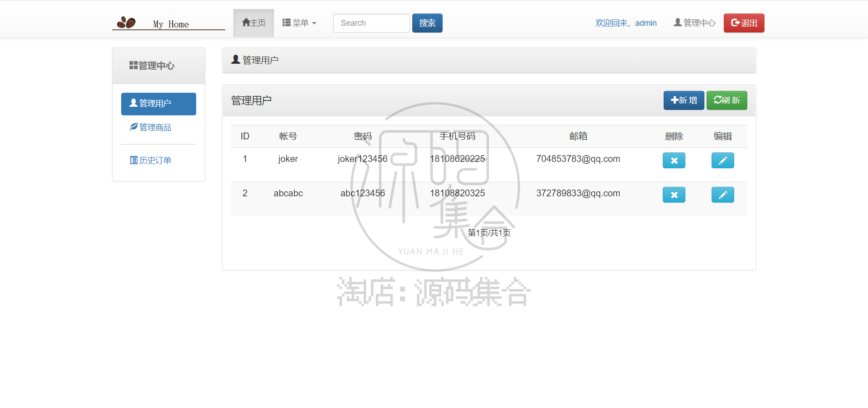Click the coffee beans My Home logo
The width and height of the screenshot is (868, 408).
(168, 23)
